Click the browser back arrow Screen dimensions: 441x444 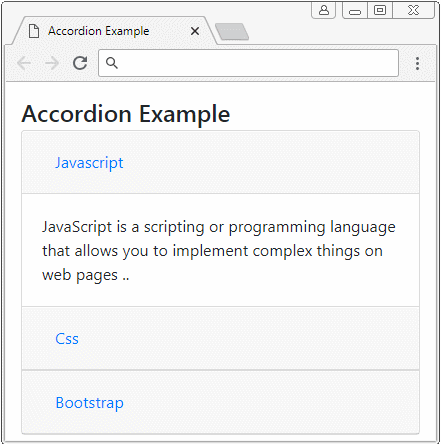pos(24,63)
